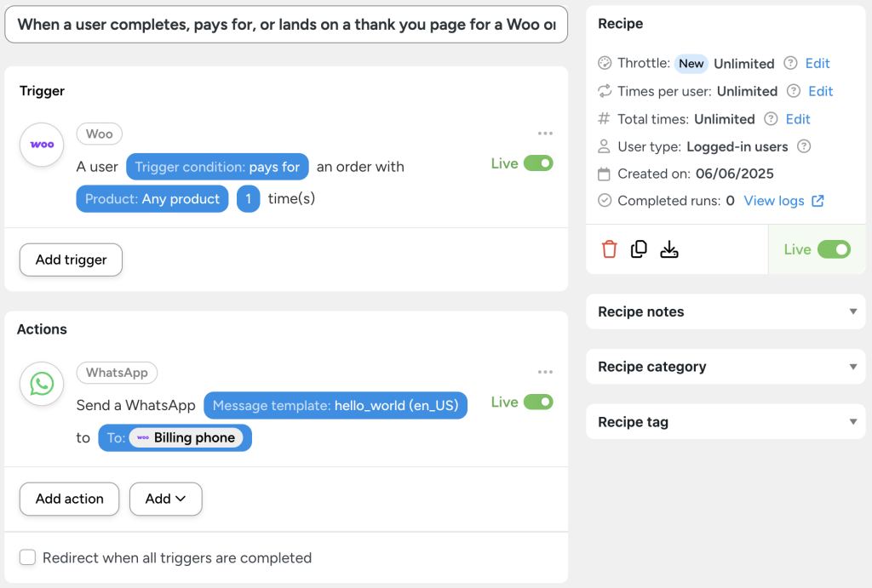This screenshot has height=588, width=872.
Task: Open View logs for completed runs
Action: pyautogui.click(x=777, y=200)
